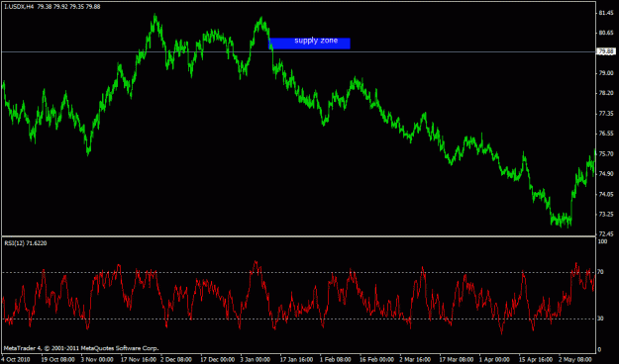Viewport: 619px width, 364px height.
Task: Click the 19 Oct 08:00 date label
Action: click(57, 360)
